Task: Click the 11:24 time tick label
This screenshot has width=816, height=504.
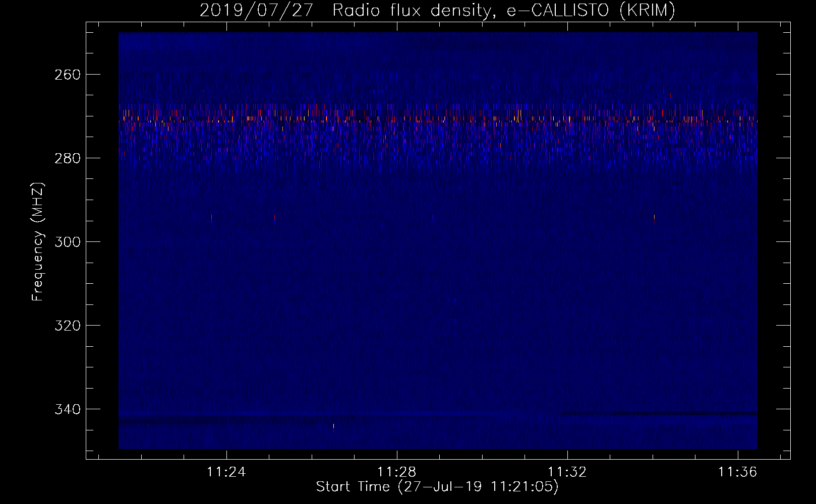Action: point(226,472)
